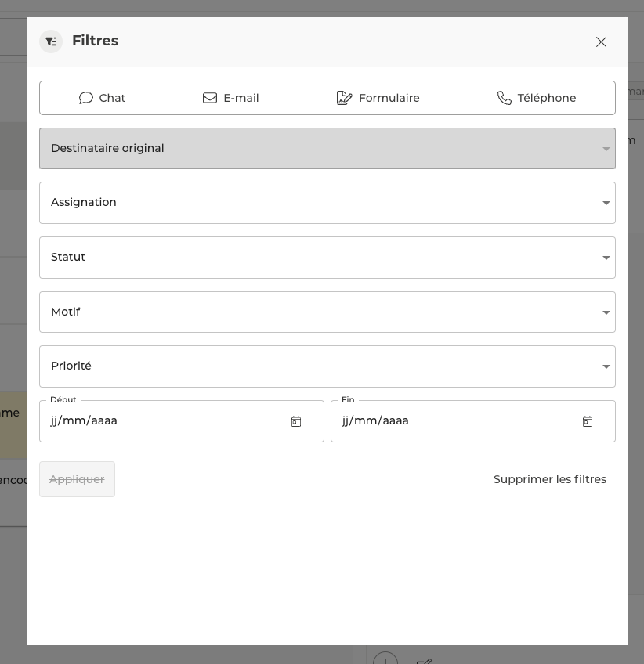Image resolution: width=644 pixels, height=664 pixels.
Task: Open the Priorité dropdown arrow
Action: [x=606, y=366]
